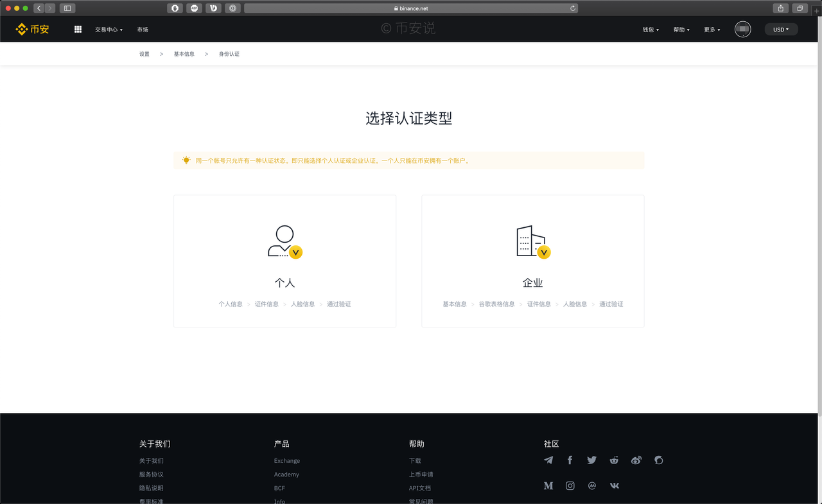Select the 企业 enterprise verification card

point(532,261)
